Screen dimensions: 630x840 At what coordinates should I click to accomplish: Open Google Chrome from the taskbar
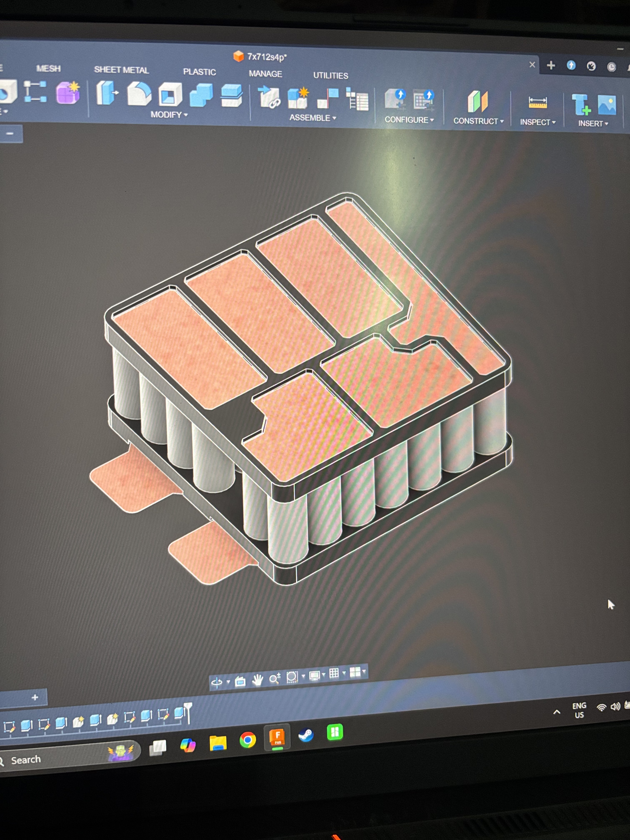point(247,740)
